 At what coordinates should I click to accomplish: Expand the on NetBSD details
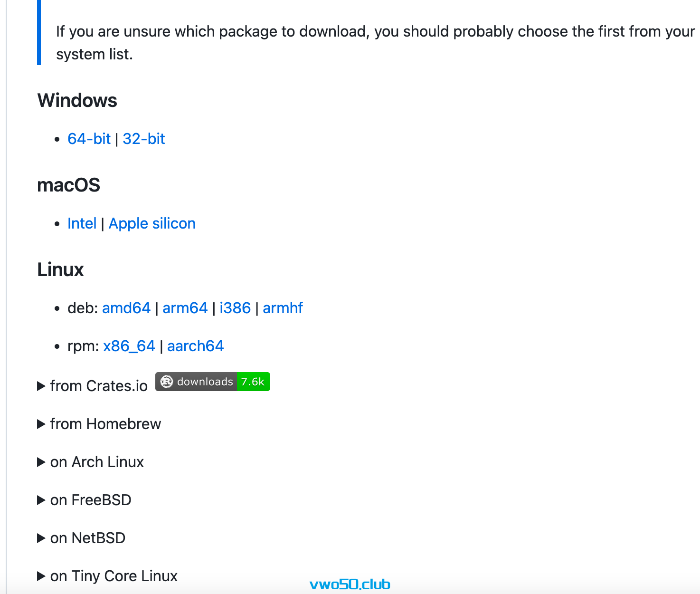pos(82,538)
